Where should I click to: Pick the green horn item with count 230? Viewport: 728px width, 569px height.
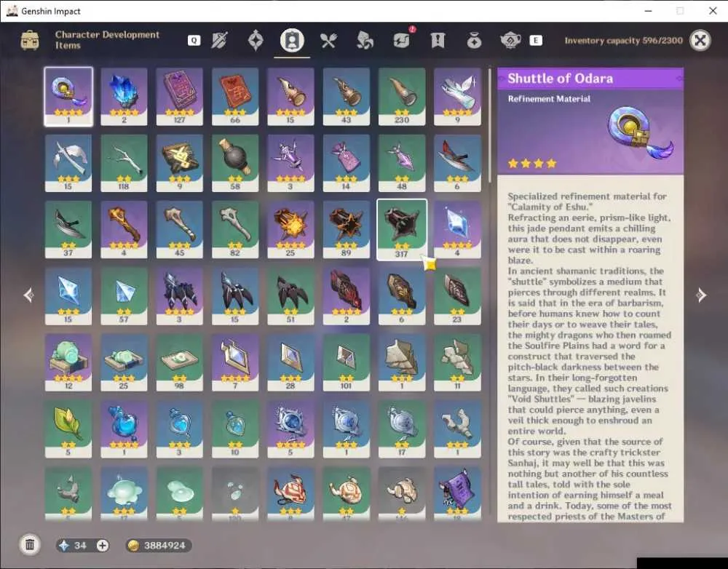pos(402,97)
